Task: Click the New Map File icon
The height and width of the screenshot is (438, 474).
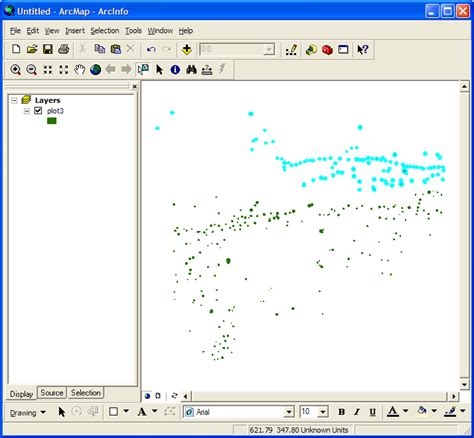Action: [16, 49]
